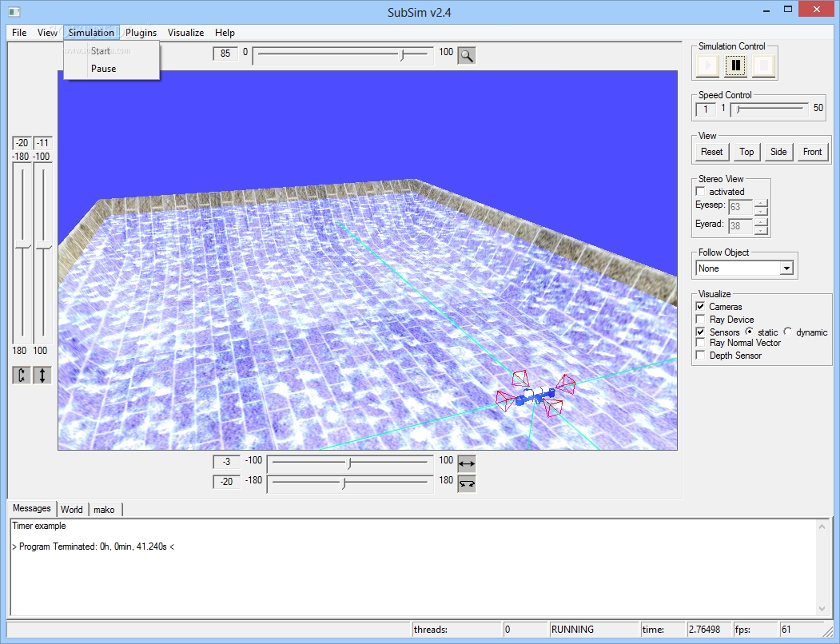This screenshot has width=840, height=644.
Task: Enable the Ray Normal Vector checkbox
Action: tap(700, 342)
